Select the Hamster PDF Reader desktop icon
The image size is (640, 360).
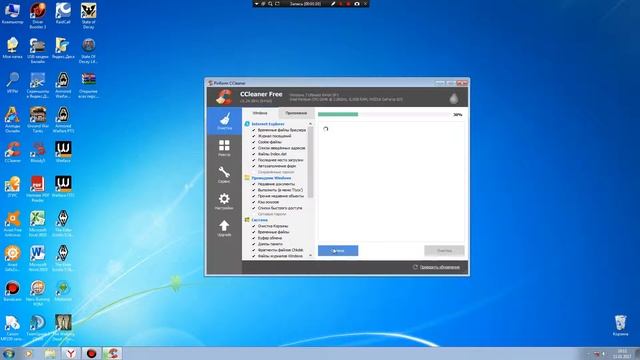coord(38,189)
